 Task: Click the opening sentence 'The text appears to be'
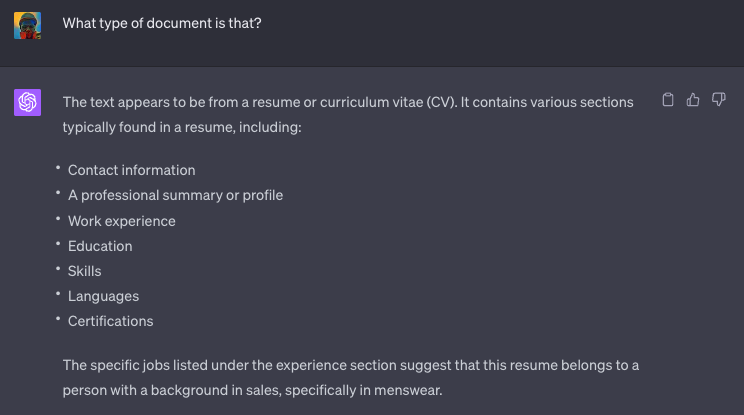(x=132, y=102)
